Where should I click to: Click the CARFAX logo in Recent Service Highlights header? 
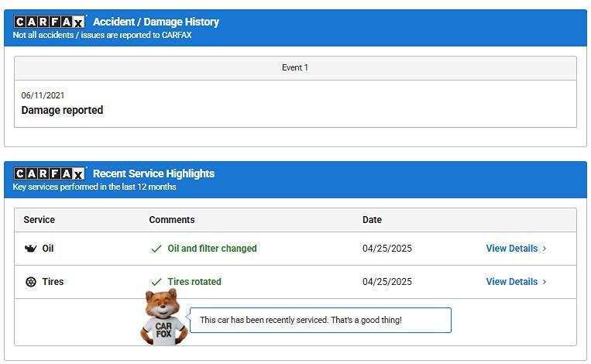pos(49,173)
